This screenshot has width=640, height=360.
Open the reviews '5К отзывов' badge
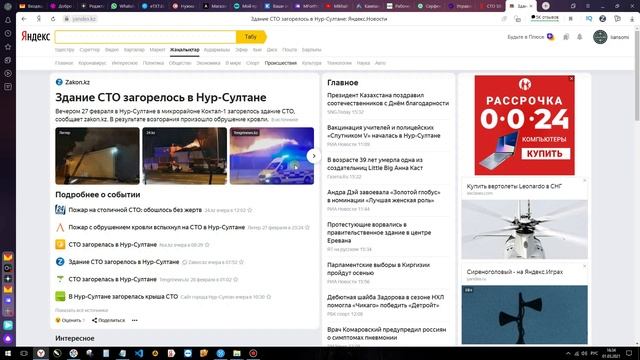(x=545, y=18)
